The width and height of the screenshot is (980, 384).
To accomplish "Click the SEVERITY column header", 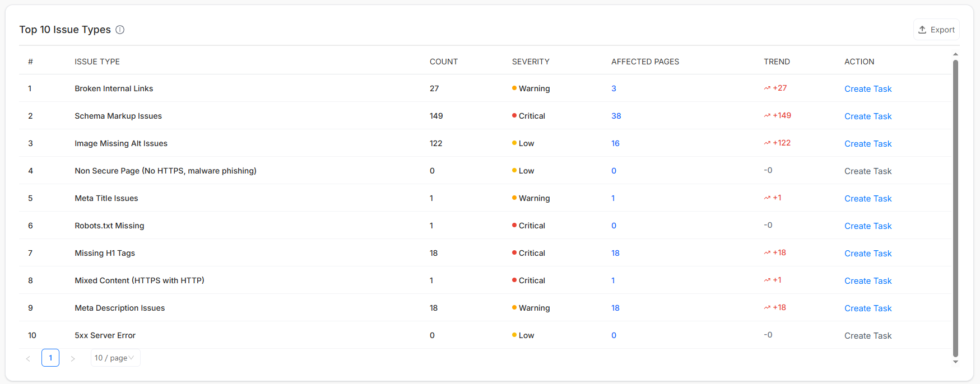I will (x=531, y=62).
